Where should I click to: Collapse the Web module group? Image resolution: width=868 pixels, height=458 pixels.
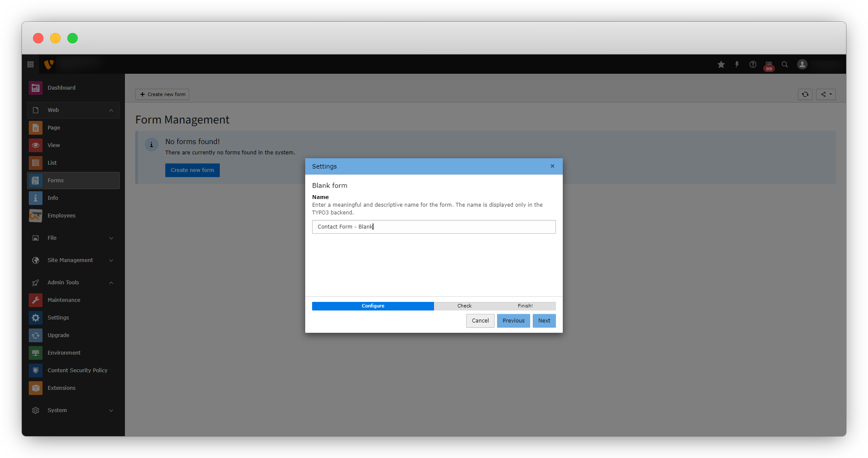point(111,110)
